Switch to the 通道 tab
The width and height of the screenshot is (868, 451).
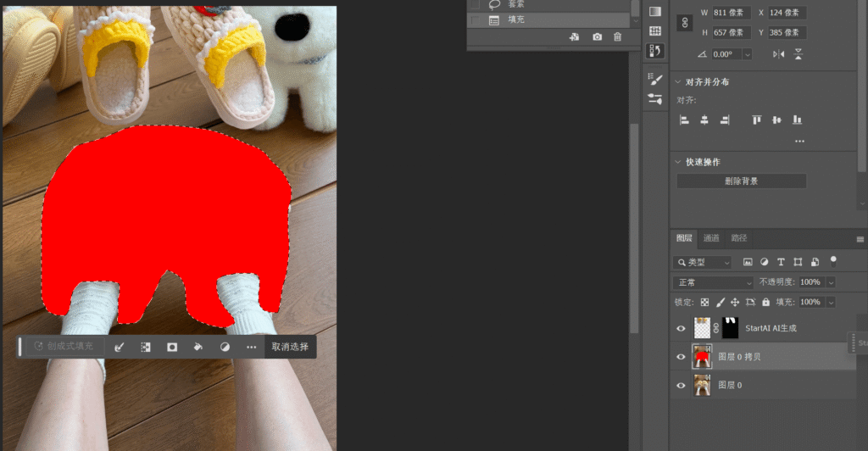point(711,238)
